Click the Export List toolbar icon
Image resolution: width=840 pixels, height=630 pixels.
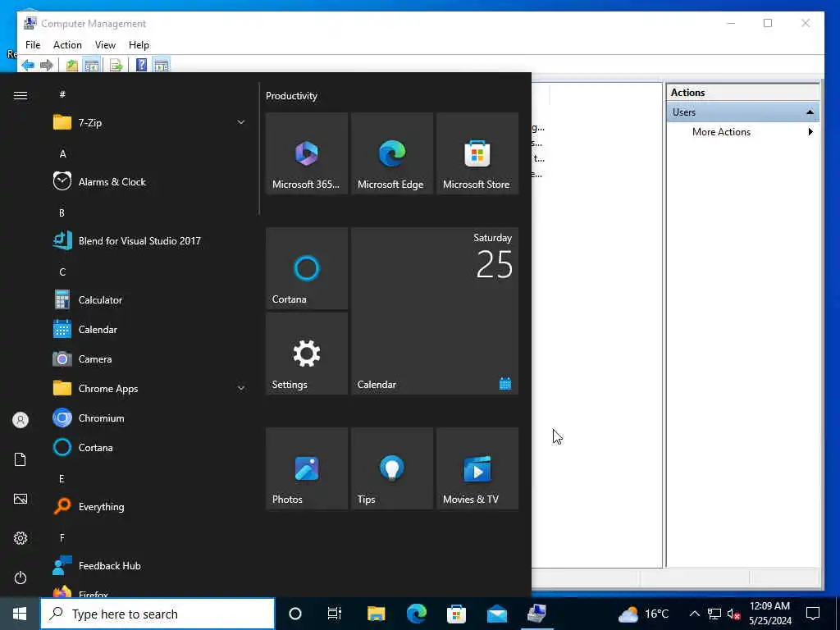tap(116, 66)
